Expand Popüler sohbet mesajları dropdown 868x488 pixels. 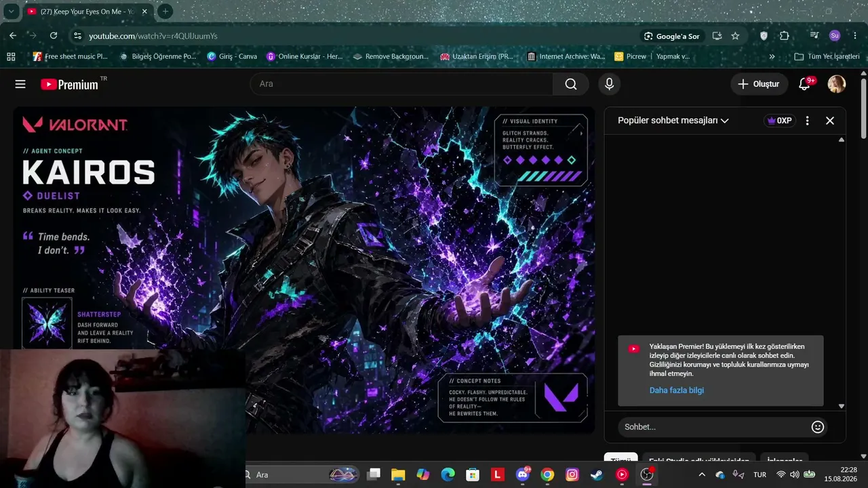[673, 121]
